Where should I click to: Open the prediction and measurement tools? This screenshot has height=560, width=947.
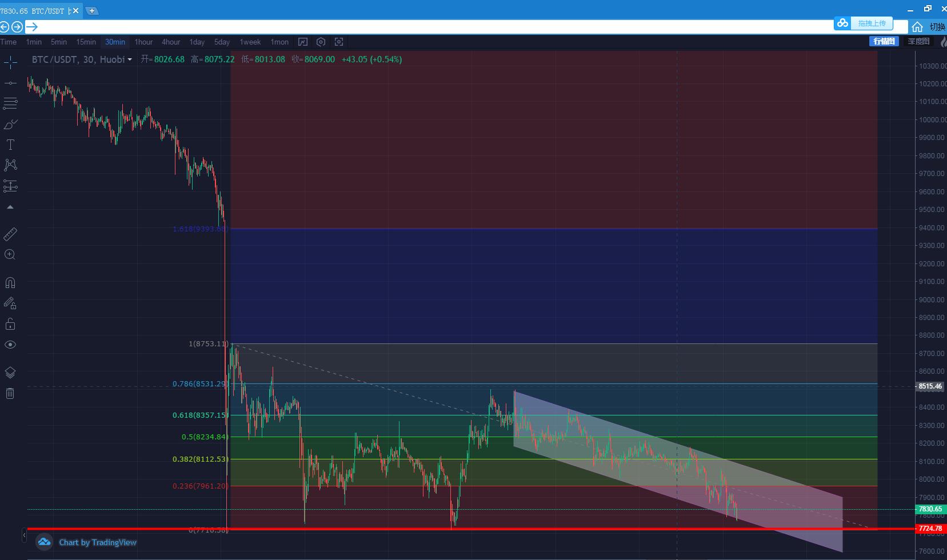pyautogui.click(x=10, y=186)
